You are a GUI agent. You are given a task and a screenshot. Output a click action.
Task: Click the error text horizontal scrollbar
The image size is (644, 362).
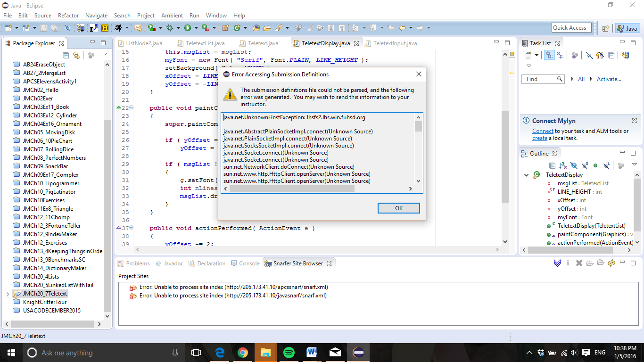[316, 189]
